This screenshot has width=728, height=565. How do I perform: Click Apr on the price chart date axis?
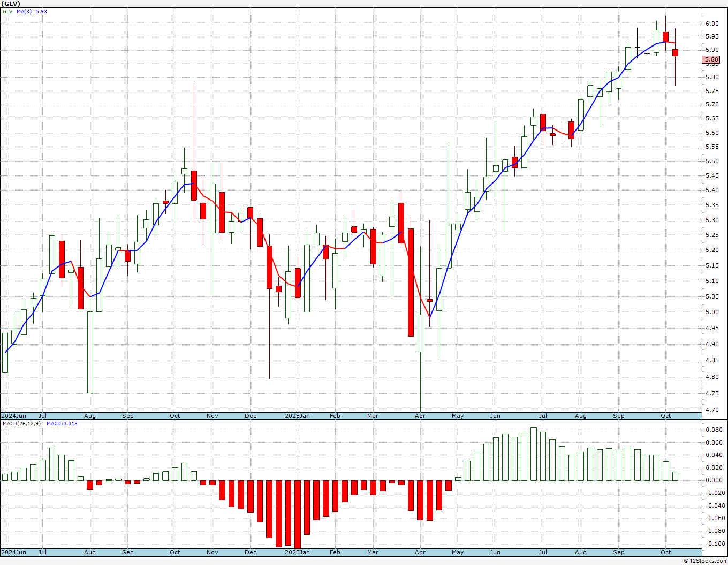click(x=420, y=416)
